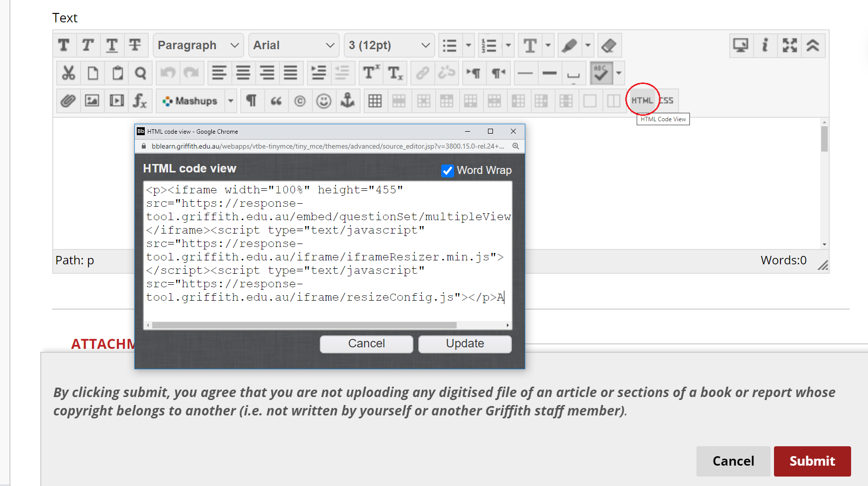868x486 pixels.
Task: Align text to the left
Action: click(x=219, y=73)
